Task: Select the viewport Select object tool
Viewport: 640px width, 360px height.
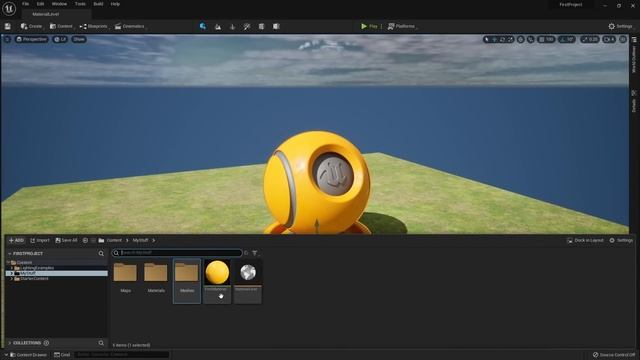Action: 487,40
